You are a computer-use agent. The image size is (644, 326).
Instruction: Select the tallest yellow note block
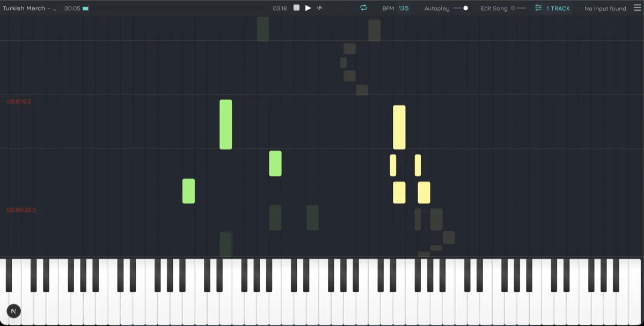click(399, 127)
